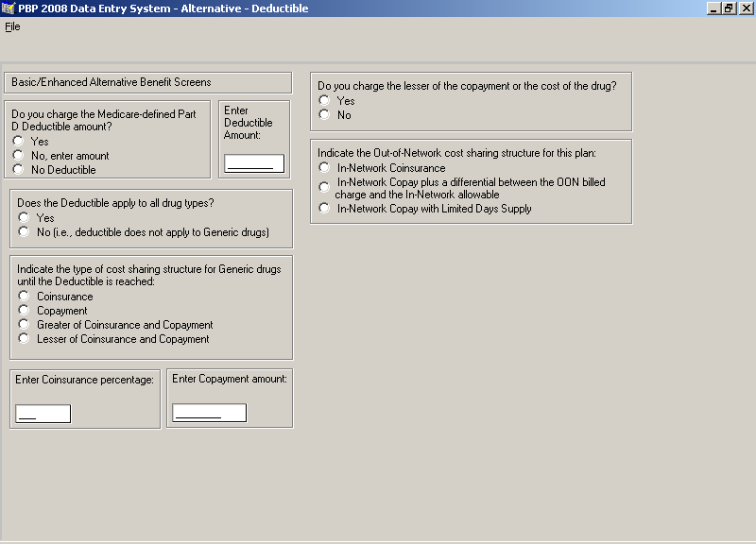Select In-Network Coinsurance out-of-network option
The width and height of the screenshot is (756, 544).
pos(324,168)
